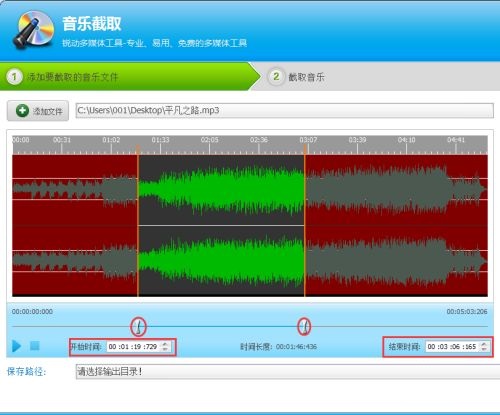The height and width of the screenshot is (415, 500).
Task: Click the Play button
Action: coord(16,346)
